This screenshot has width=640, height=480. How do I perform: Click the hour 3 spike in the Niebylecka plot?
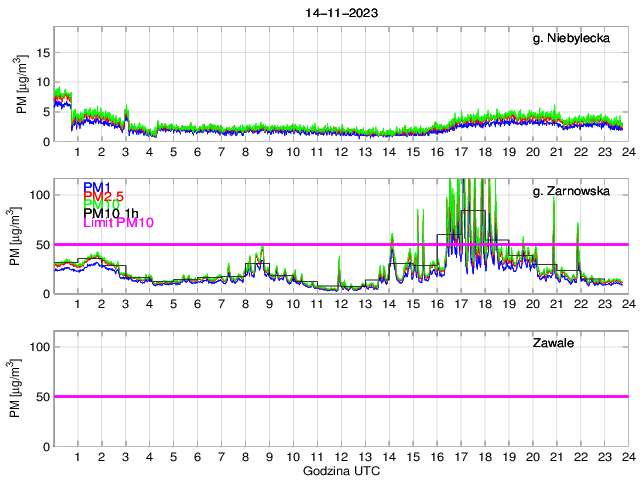126,110
